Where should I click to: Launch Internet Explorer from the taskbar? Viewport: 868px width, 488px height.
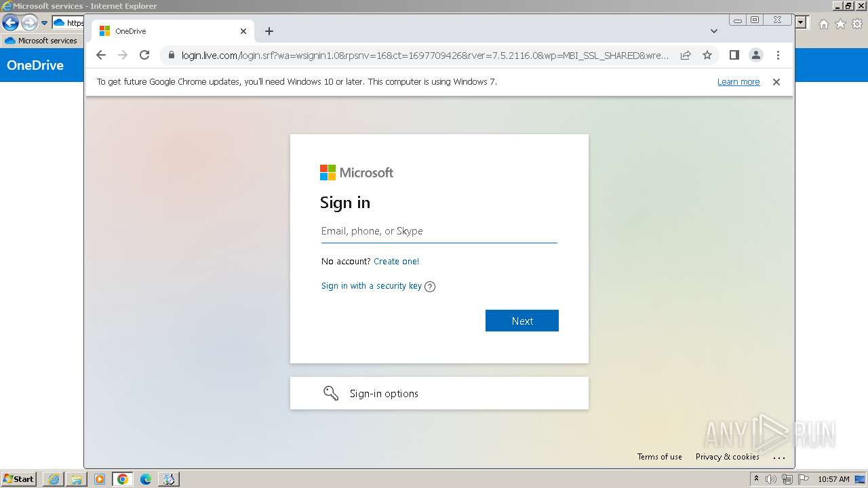tap(54, 479)
